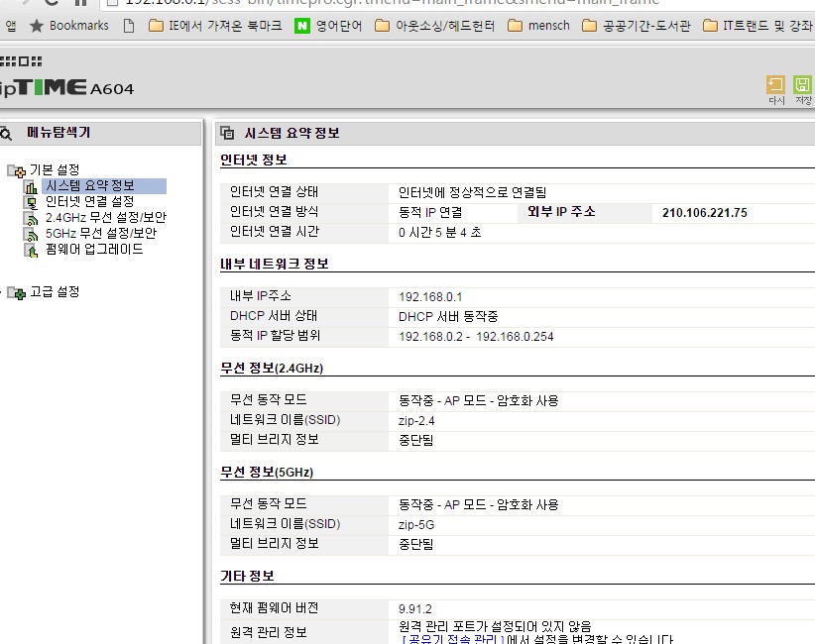The width and height of the screenshot is (815, 644).
Task: Click the Bookmarks label in the bar
Action: click(79, 26)
